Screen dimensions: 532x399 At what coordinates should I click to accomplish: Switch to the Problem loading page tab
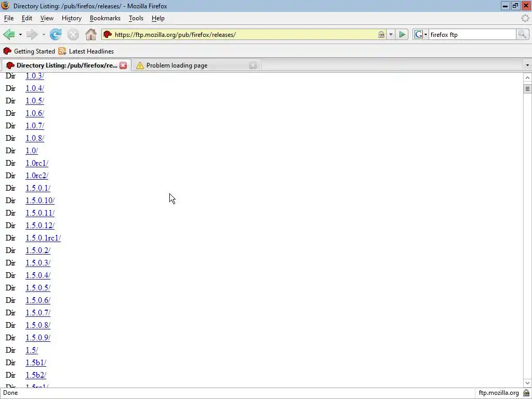pos(196,65)
